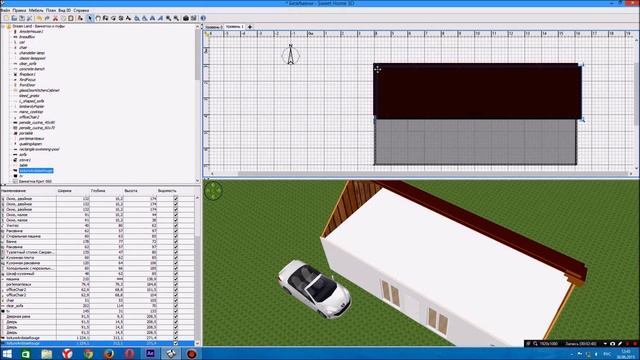Screen dimensions: 640x360
Task: Click the catalog tree vertical scrollbar
Action: click(x=198, y=55)
